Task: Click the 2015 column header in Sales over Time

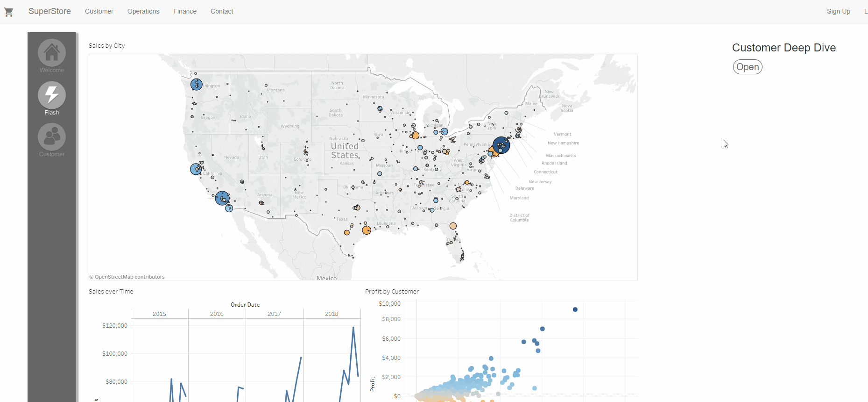Action: [x=159, y=314]
